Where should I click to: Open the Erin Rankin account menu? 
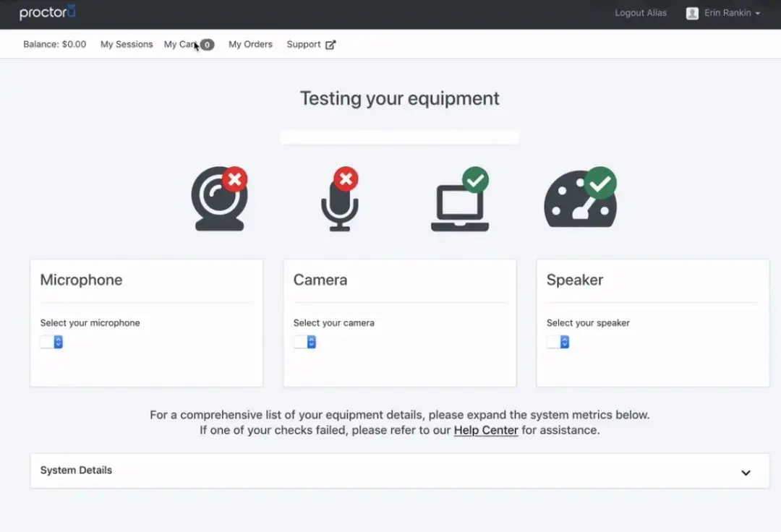722,14
